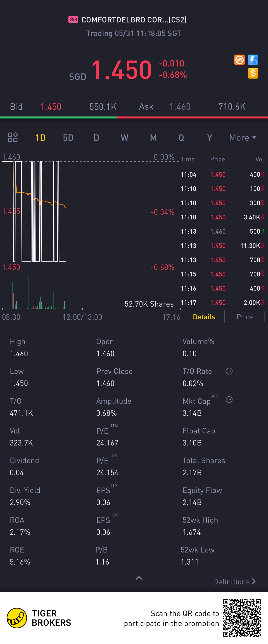The height and width of the screenshot is (644, 268).
Task: Tap the 11:17 trade row of 2.00K shares
Action: [x=222, y=302]
